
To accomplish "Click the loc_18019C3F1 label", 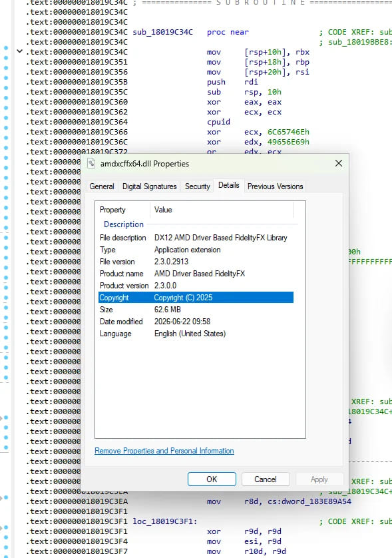I will point(165,521).
